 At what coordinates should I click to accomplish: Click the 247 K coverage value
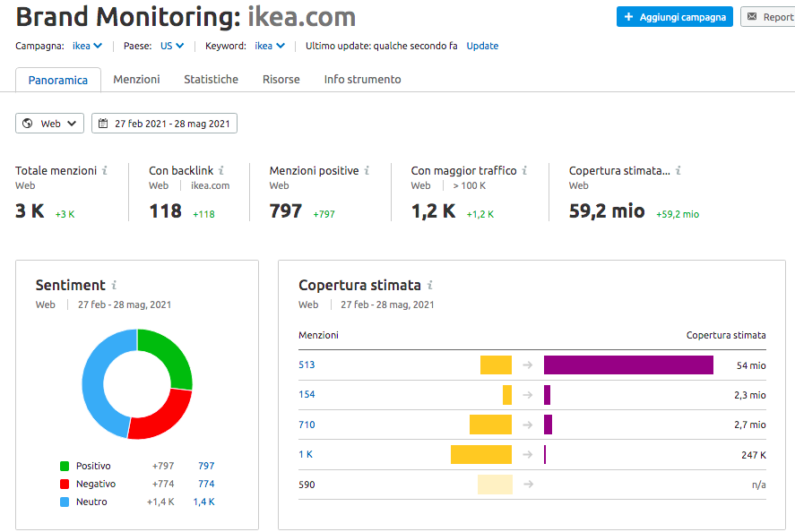[x=754, y=455]
